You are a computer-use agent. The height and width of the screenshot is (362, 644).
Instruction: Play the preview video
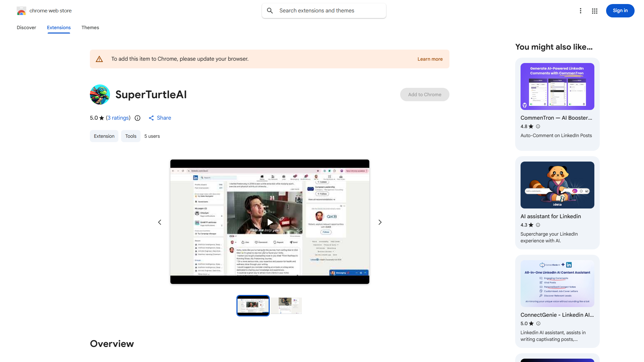(x=270, y=222)
